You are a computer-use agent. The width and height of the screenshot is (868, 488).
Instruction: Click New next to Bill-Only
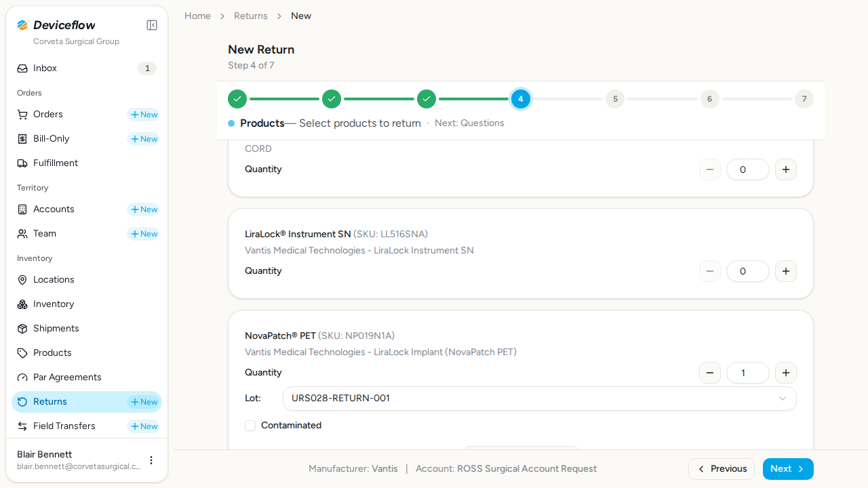click(x=144, y=139)
